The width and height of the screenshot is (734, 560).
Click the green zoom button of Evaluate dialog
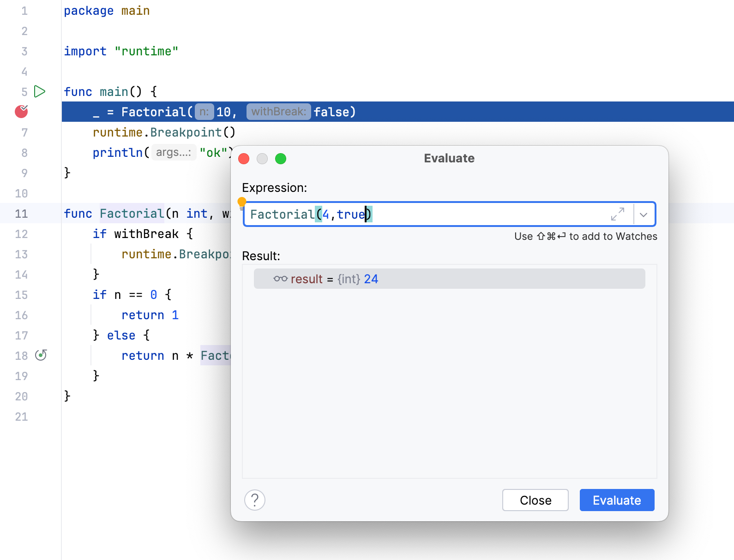281,159
